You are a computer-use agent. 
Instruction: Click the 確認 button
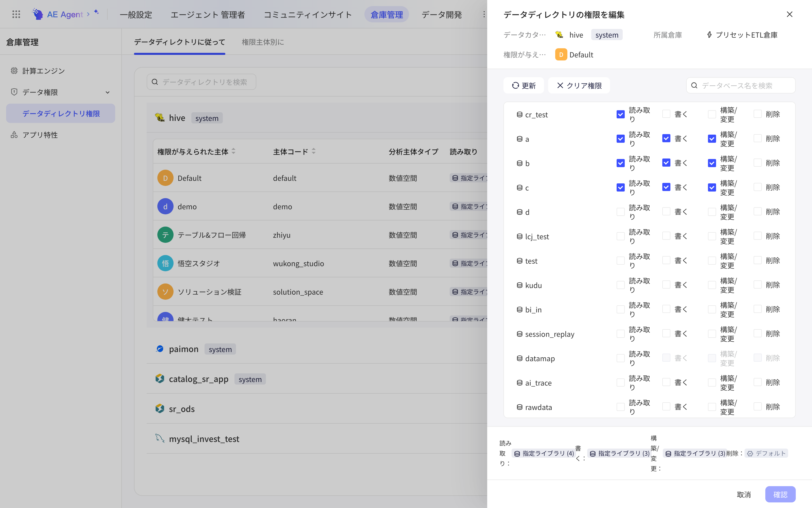point(780,494)
